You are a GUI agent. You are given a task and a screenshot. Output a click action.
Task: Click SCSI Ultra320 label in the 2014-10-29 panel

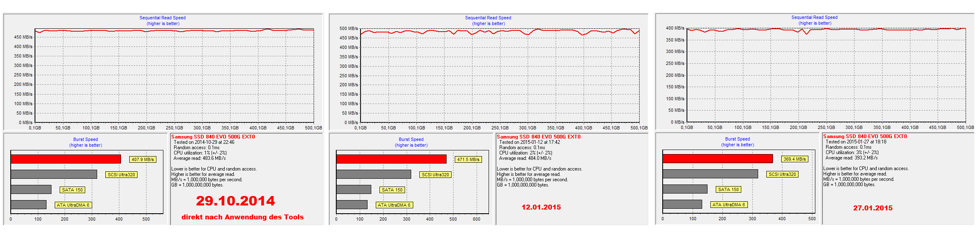pyautogui.click(x=121, y=175)
